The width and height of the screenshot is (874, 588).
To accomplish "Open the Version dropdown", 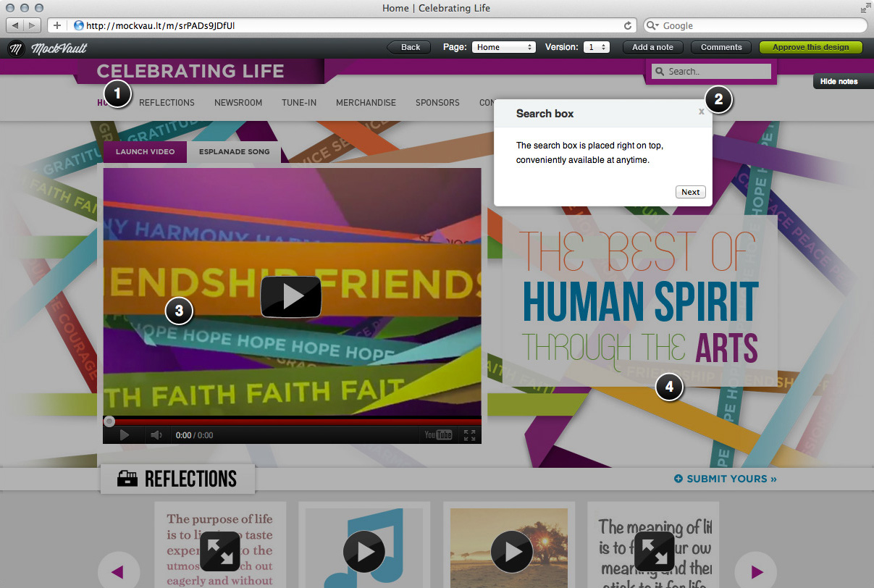I will tap(597, 47).
